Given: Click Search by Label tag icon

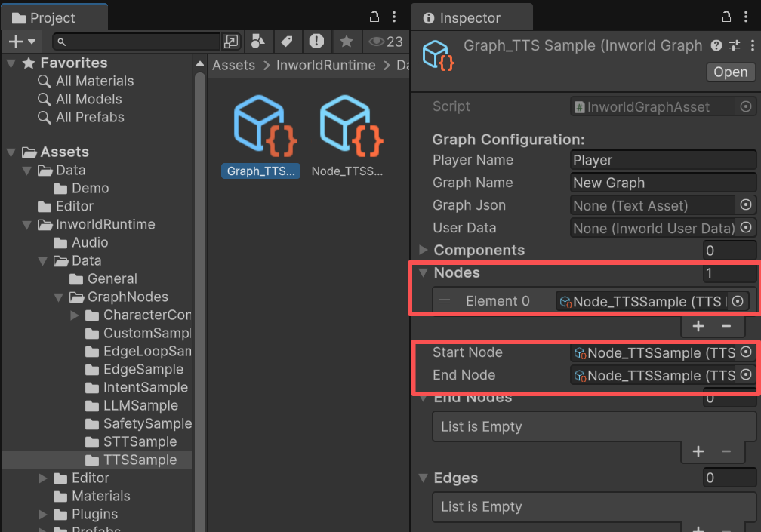Looking at the screenshot, I should coord(287,42).
